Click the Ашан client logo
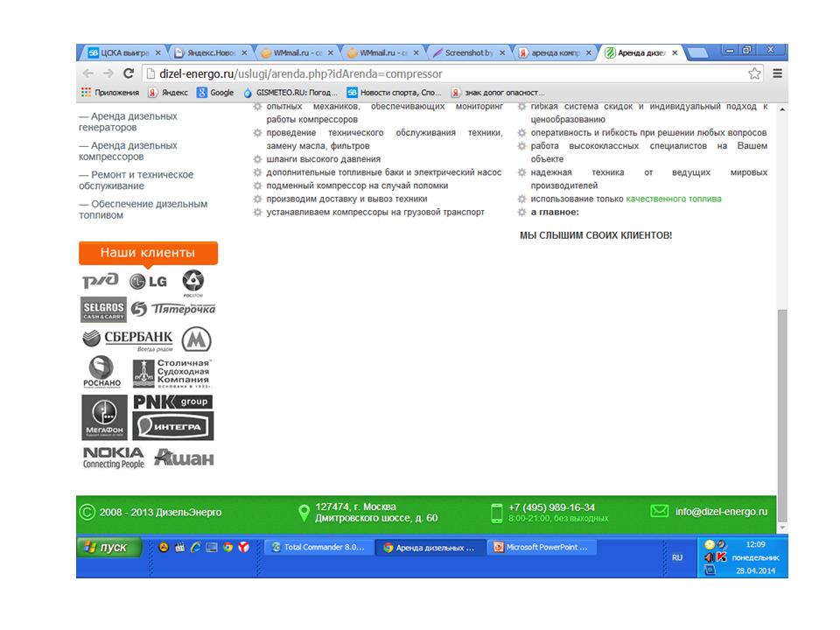 (184, 457)
